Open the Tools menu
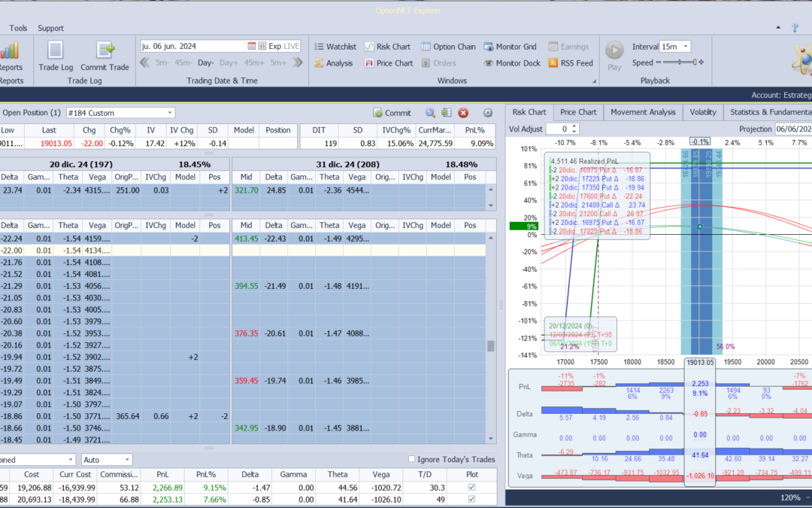 (18, 28)
